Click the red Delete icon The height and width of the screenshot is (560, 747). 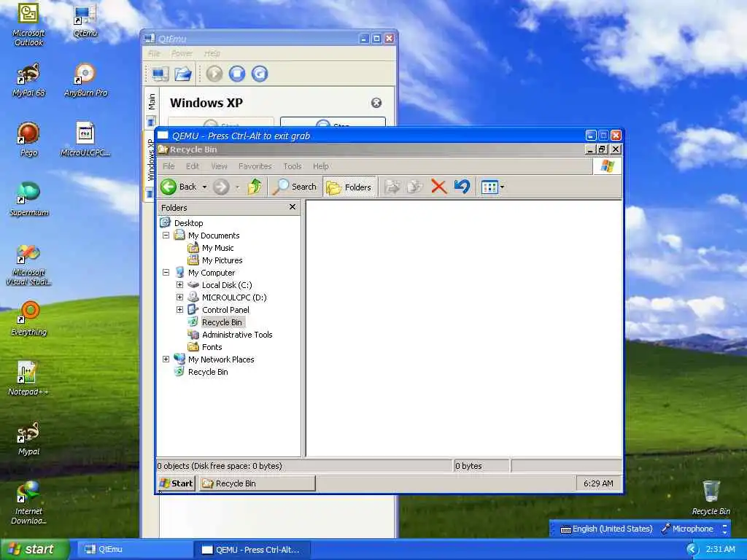tap(438, 187)
